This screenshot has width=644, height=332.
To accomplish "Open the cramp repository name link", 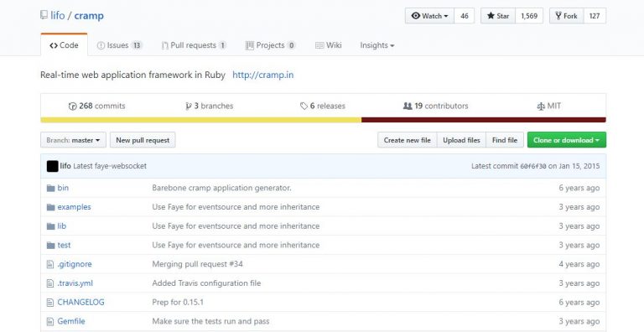I will tap(89, 16).
